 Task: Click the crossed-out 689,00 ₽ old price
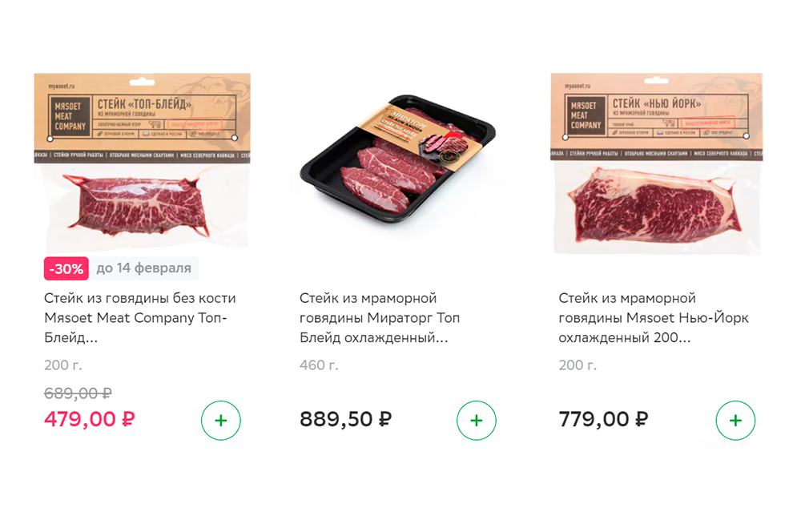pyautogui.click(x=78, y=393)
